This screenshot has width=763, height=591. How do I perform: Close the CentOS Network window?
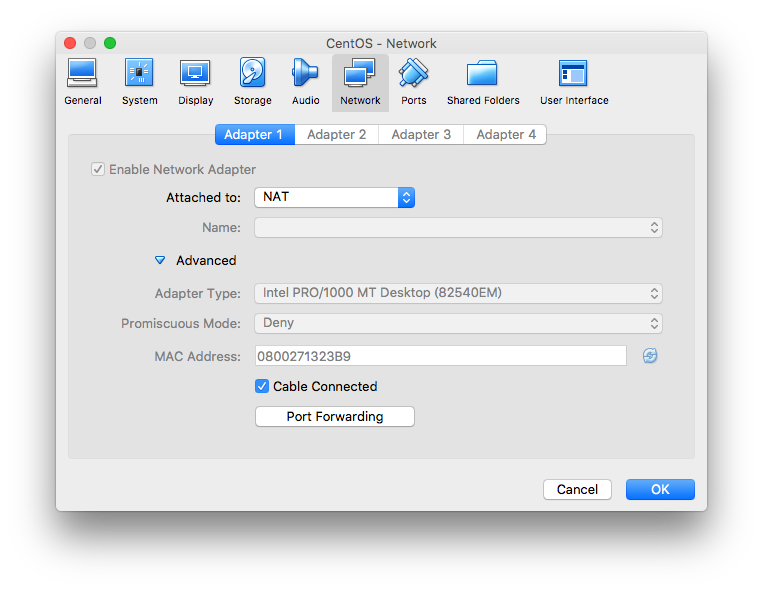pos(70,43)
